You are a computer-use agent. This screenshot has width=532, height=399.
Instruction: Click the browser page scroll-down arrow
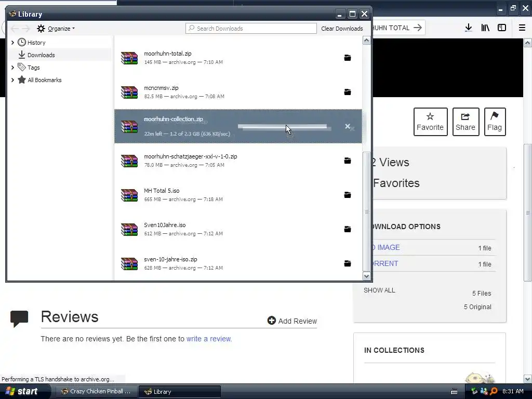tap(528, 379)
